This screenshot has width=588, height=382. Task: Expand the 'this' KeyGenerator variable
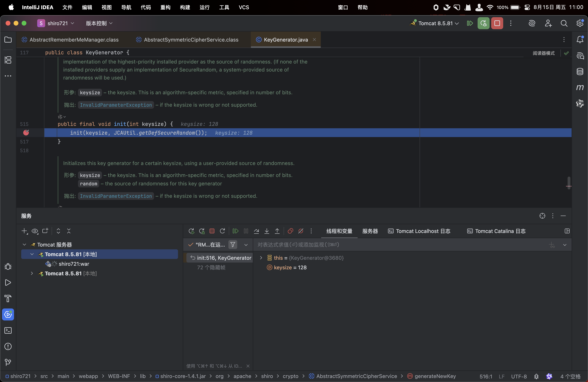[261, 258]
